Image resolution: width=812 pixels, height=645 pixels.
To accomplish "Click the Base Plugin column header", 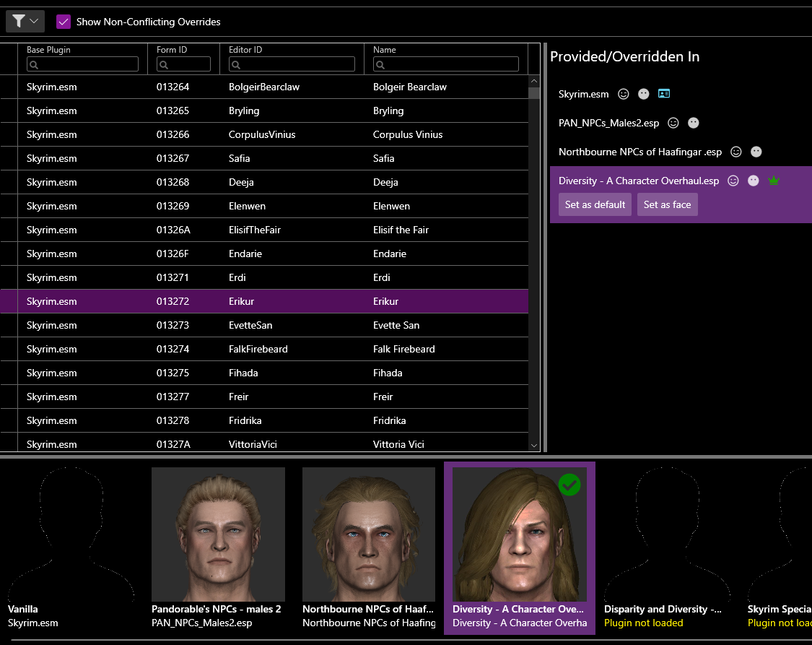I will click(x=48, y=50).
